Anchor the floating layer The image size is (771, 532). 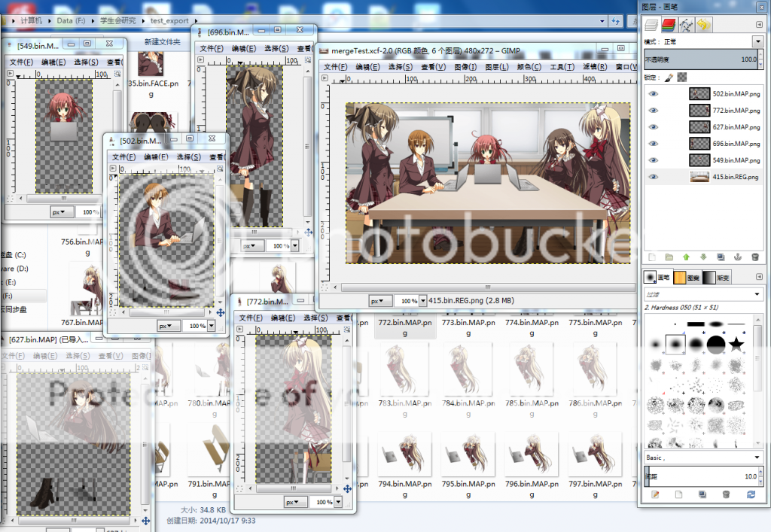pyautogui.click(x=738, y=257)
